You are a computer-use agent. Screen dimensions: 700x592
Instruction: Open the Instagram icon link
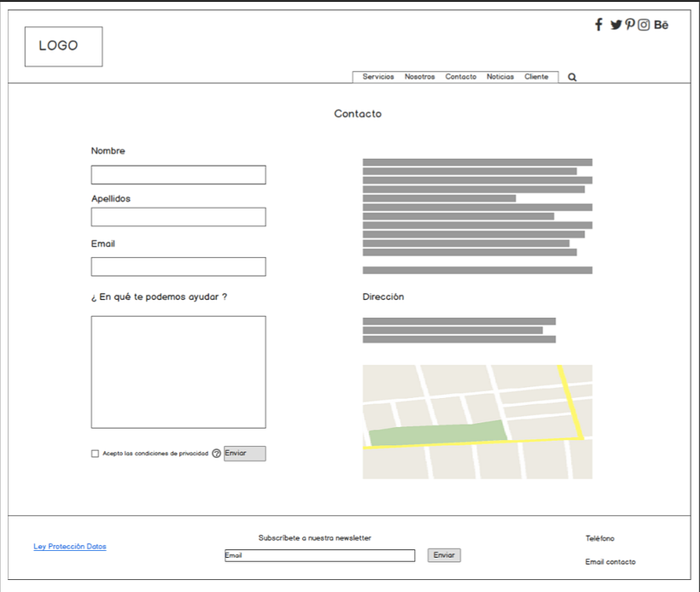[x=644, y=25]
